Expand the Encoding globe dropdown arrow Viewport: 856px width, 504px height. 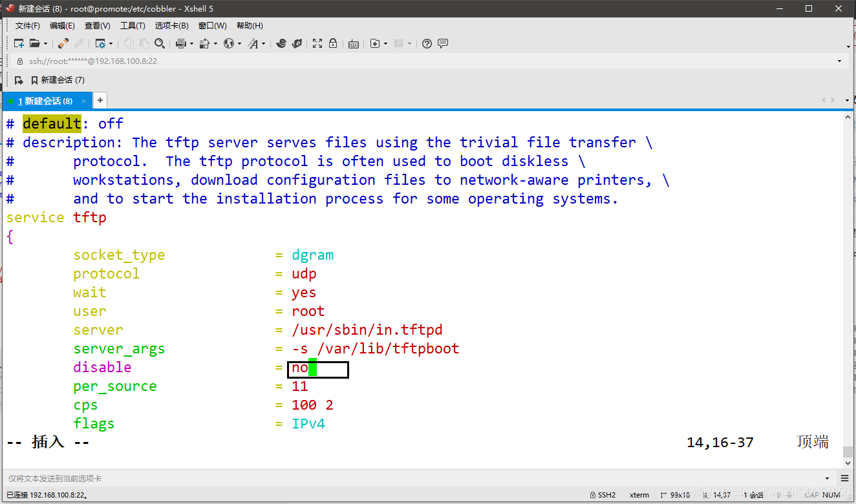click(240, 44)
